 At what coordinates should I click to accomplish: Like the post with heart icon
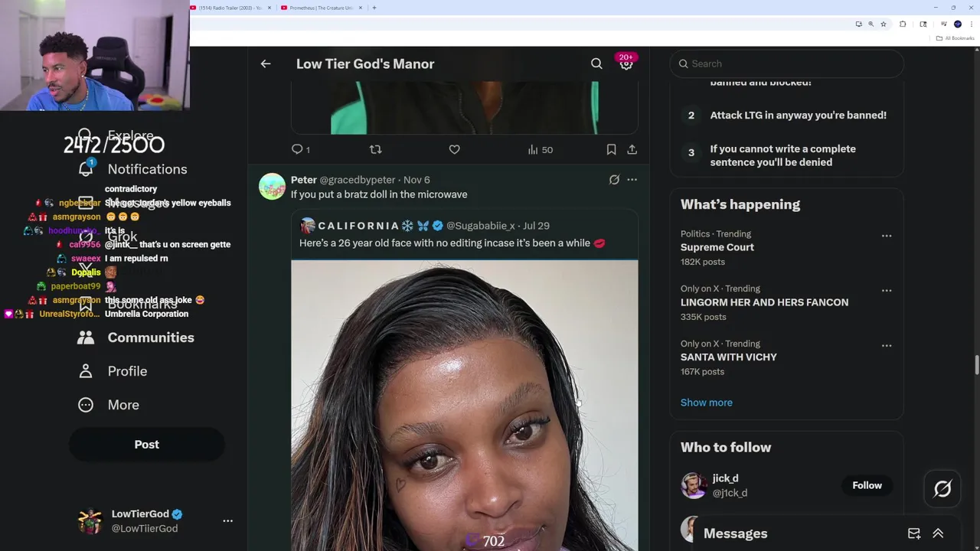coord(454,149)
